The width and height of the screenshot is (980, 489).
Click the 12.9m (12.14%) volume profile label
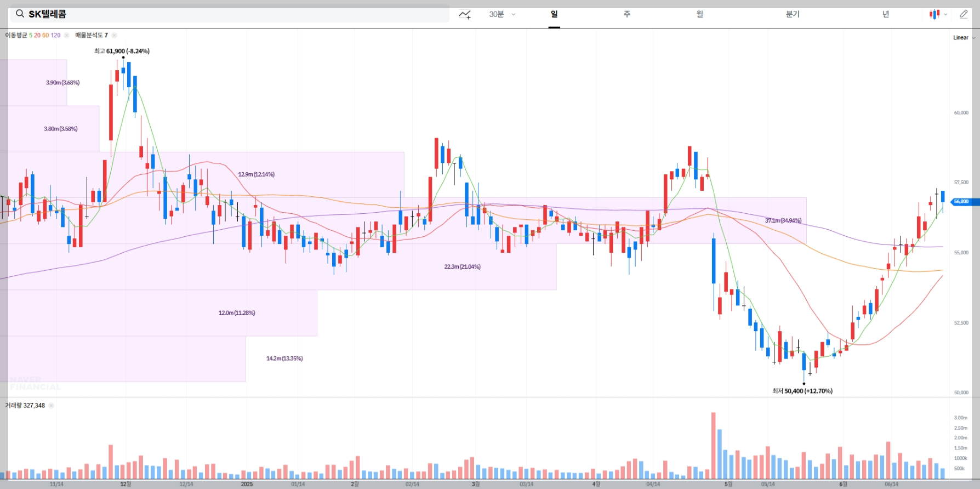click(x=256, y=174)
